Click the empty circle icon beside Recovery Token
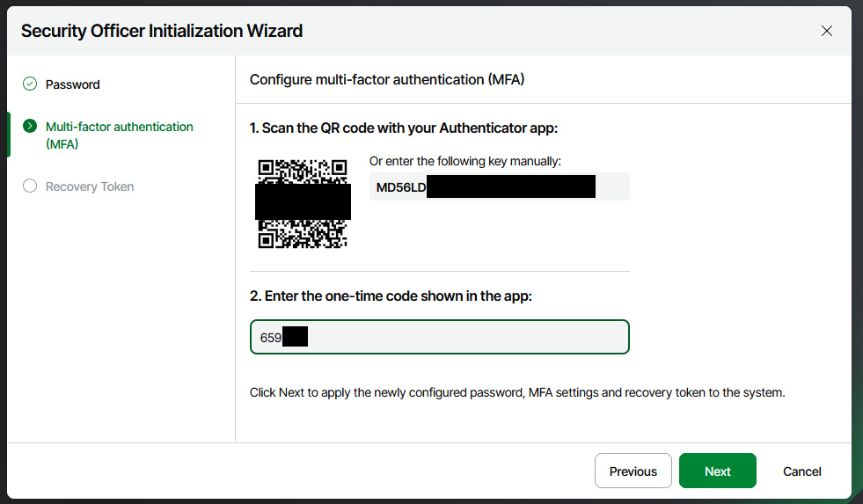This screenshot has width=863, height=504. (x=30, y=186)
